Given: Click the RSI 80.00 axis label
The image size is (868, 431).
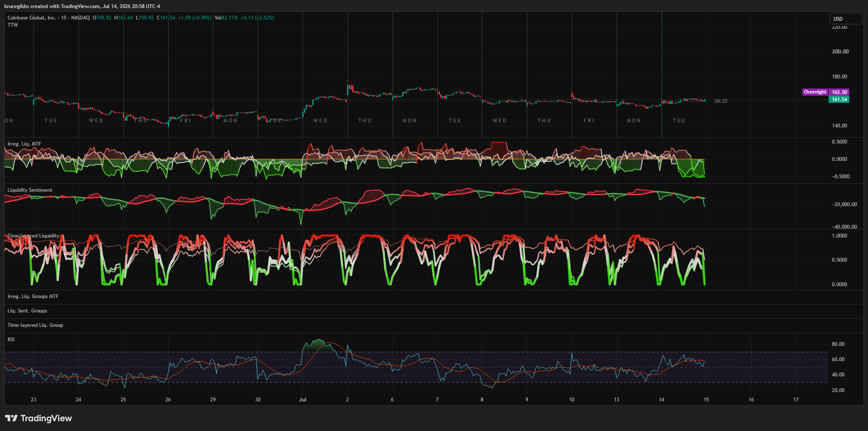Looking at the screenshot, I should point(838,344).
